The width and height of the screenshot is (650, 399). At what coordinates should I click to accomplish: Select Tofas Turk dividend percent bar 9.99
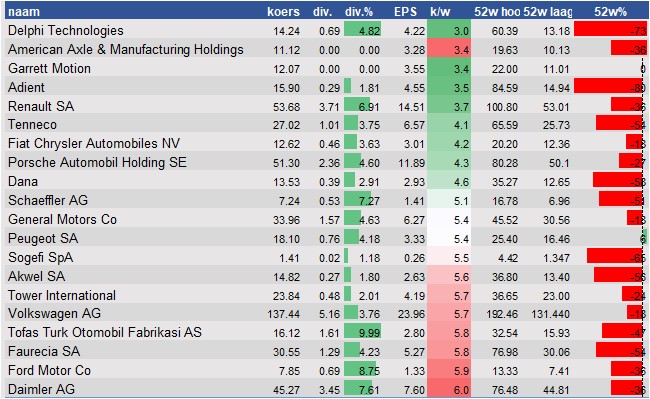[362, 333]
